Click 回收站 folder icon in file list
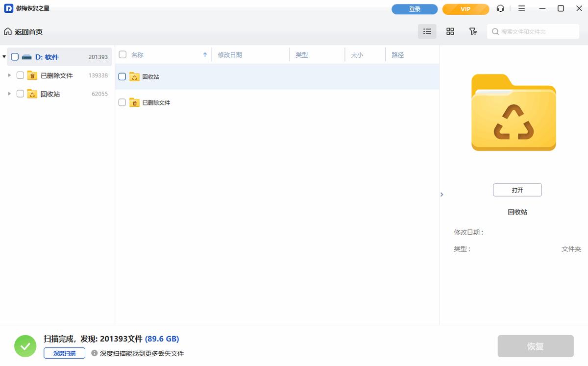Image resolution: width=588 pixels, height=366 pixels. [x=134, y=76]
